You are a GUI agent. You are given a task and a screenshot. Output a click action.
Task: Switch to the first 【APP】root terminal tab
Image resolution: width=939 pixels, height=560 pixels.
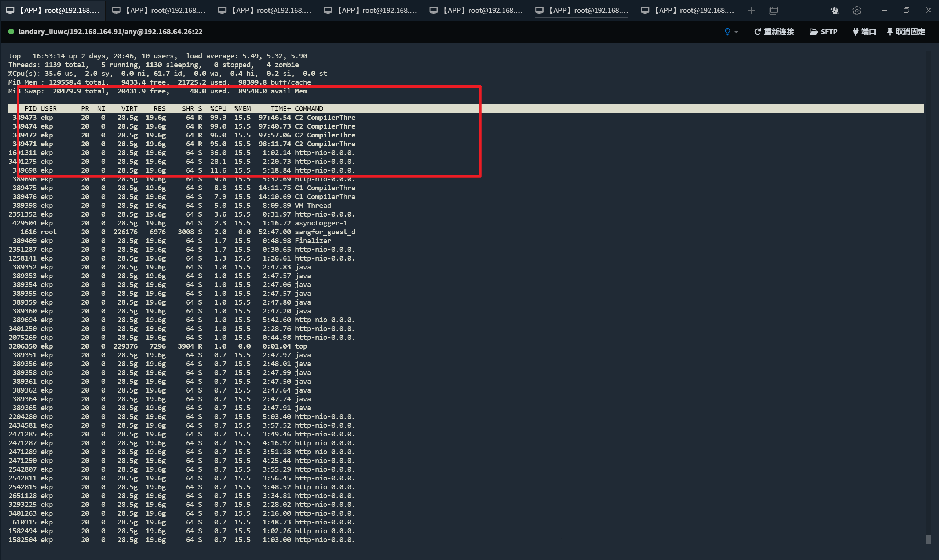pyautogui.click(x=53, y=11)
